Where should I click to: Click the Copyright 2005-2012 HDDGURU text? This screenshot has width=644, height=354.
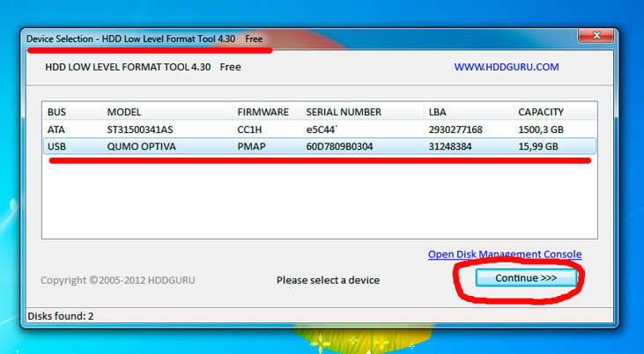(118, 280)
